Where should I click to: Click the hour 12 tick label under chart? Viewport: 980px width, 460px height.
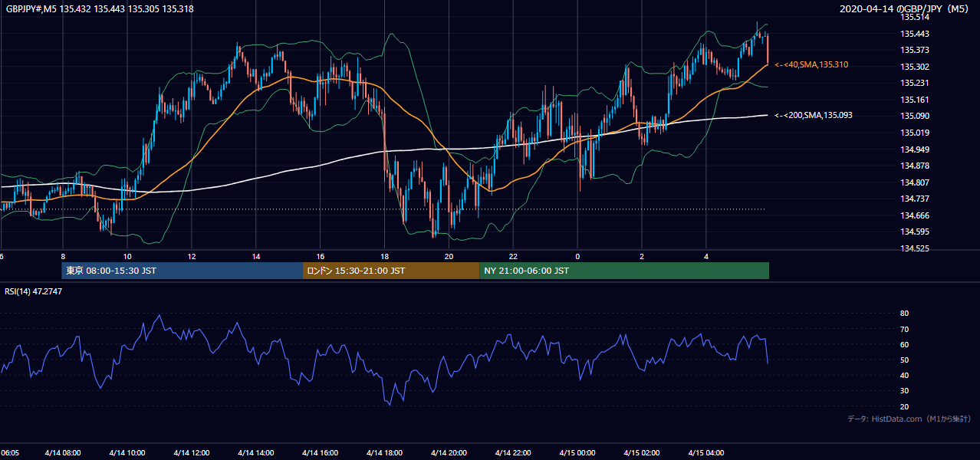(192, 257)
